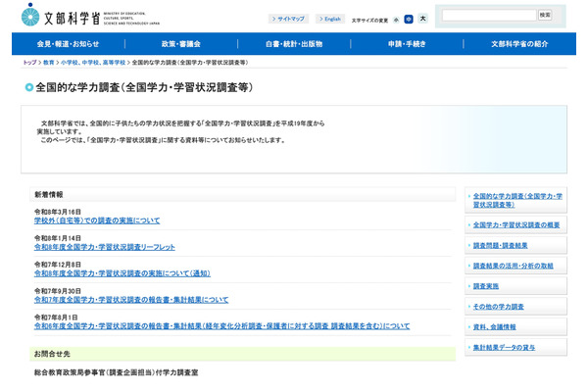This screenshot has width=588, height=392.
Task: Click the date text 令和7年8月1日
Action: (x=56, y=318)
